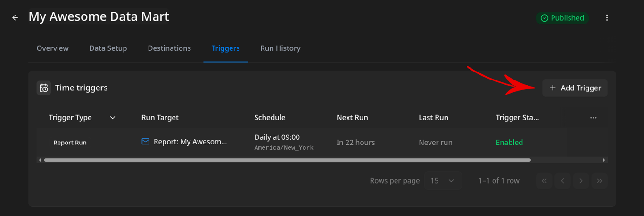Open the Report: My Awesom... run target
Viewport: 644px width, 216px height.
[x=190, y=142]
